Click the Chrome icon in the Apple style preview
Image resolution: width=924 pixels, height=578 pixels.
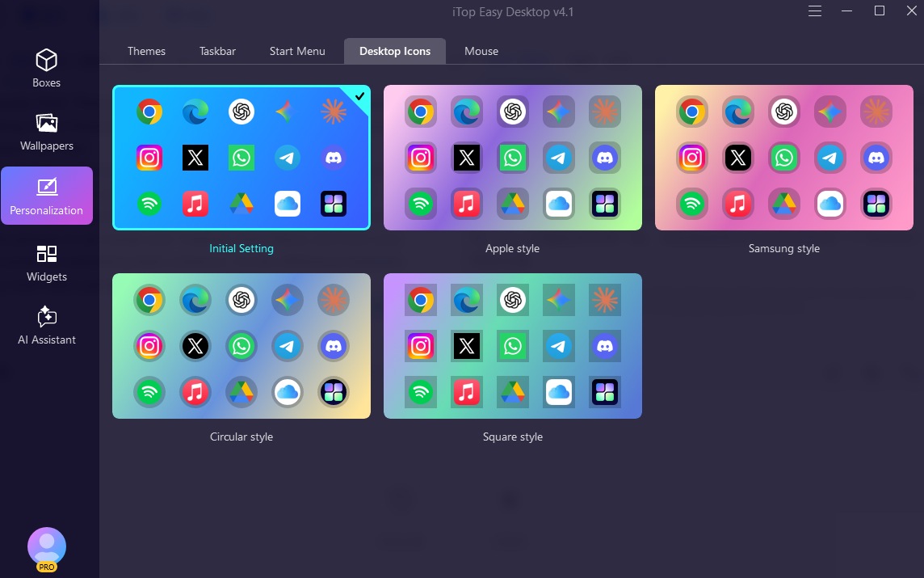[420, 112]
